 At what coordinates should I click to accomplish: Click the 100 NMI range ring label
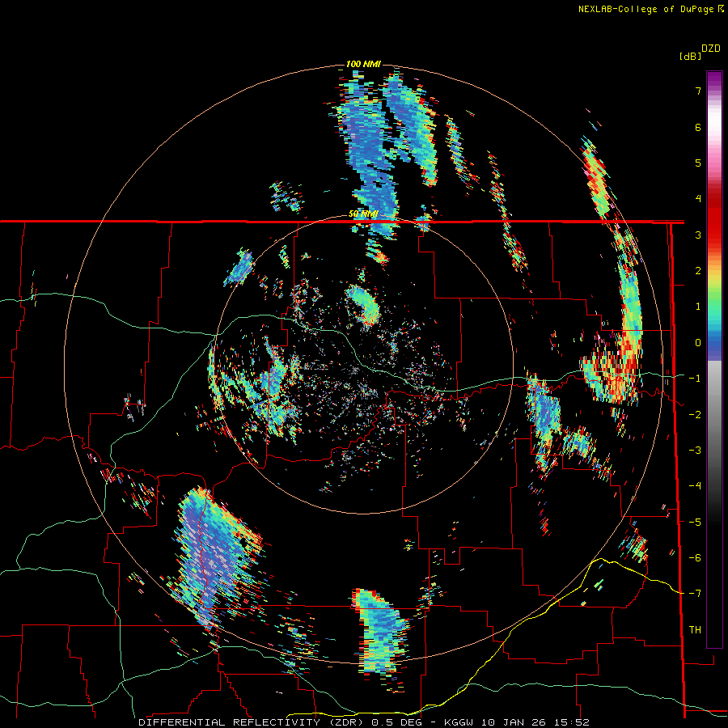[363, 64]
